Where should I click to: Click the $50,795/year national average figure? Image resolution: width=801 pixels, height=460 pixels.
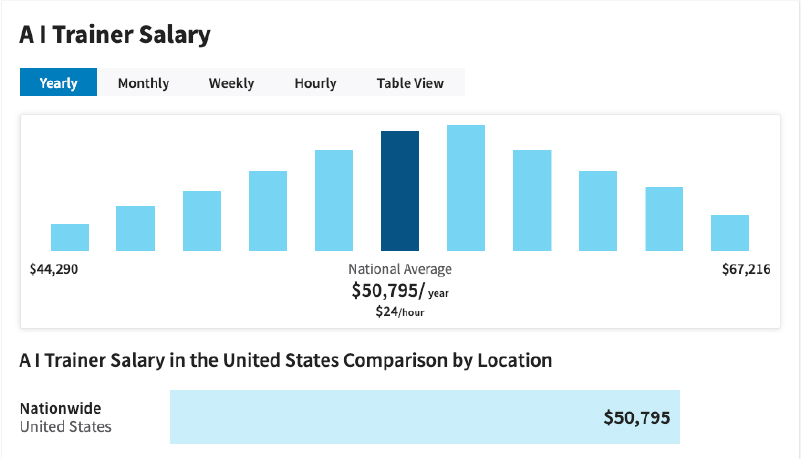(399, 291)
